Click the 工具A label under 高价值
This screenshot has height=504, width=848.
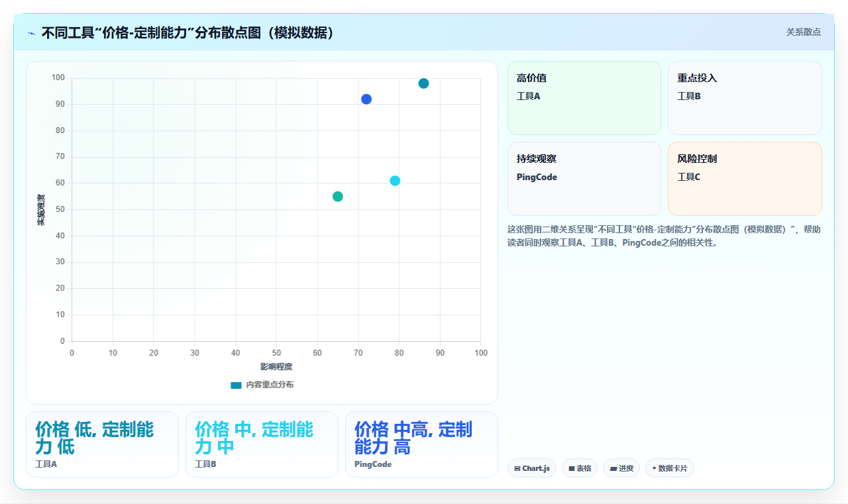coord(529,96)
